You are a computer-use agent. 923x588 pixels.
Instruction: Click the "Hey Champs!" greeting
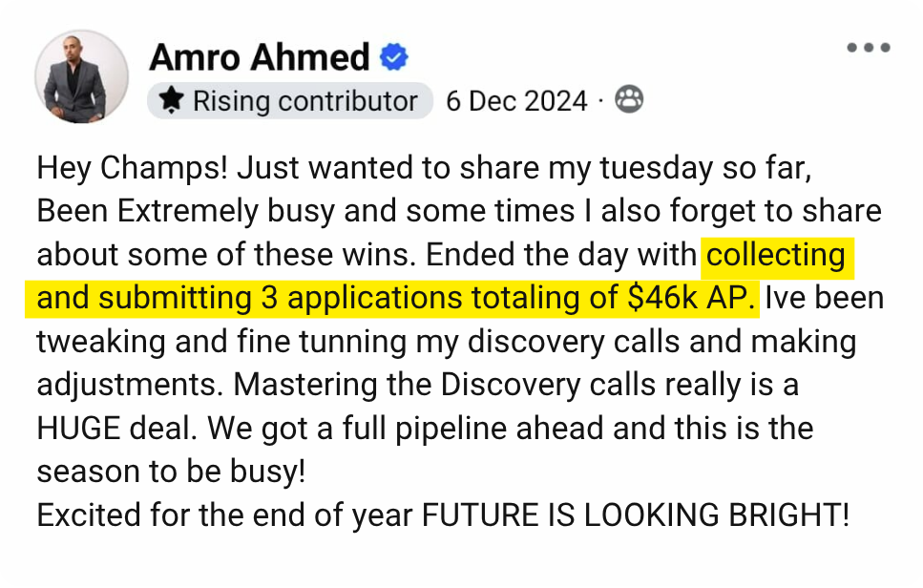tap(132, 167)
